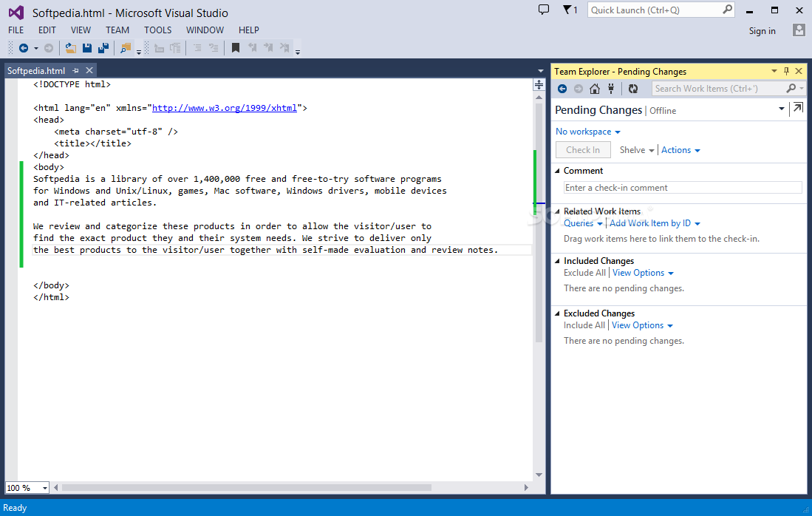Pin the Softpedia.html tab
This screenshot has height=516, width=812.
(x=75, y=70)
